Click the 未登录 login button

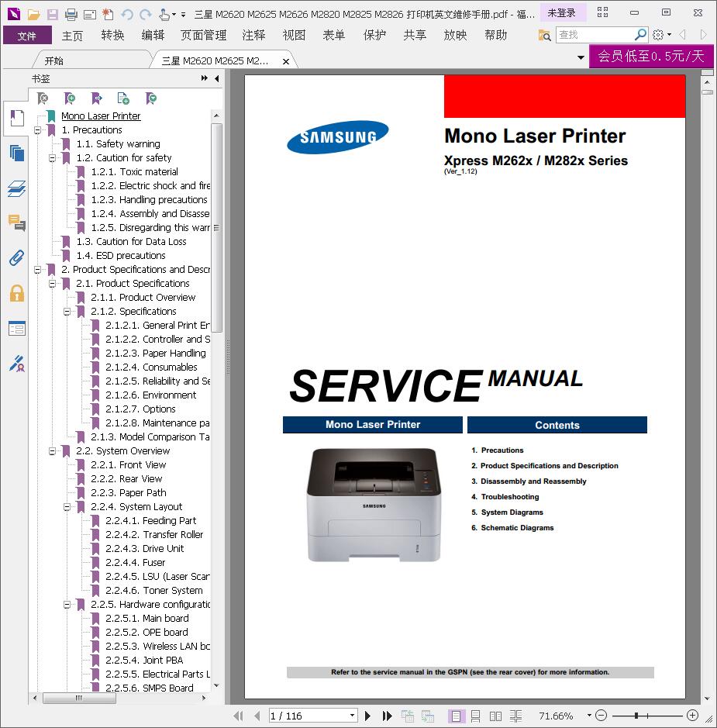[561, 13]
